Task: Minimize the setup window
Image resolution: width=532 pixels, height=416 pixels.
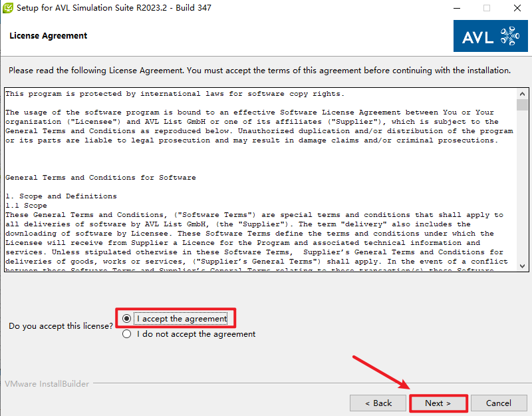Action: 456,9
